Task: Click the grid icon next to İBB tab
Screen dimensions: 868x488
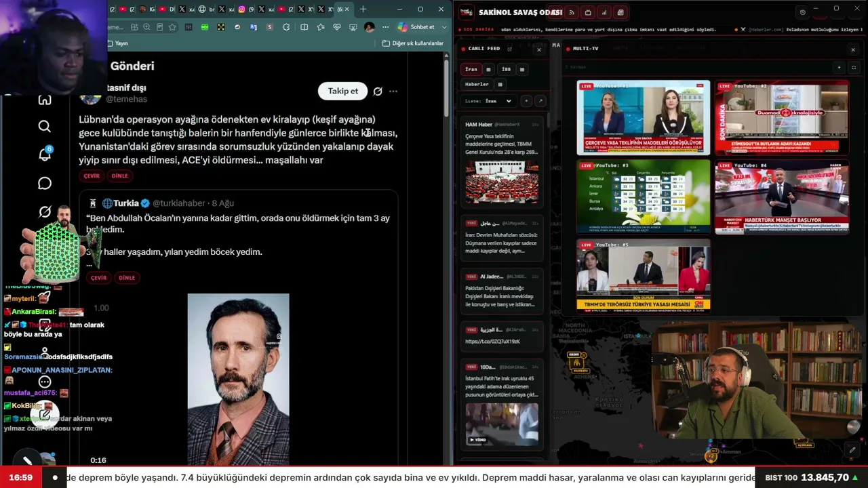Action: 521,69
